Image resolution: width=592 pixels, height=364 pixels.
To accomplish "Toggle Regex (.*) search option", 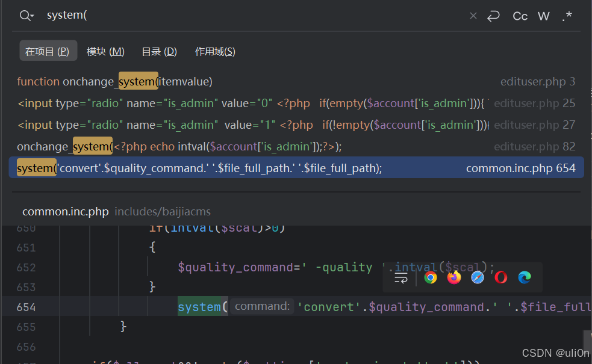I will coord(567,16).
